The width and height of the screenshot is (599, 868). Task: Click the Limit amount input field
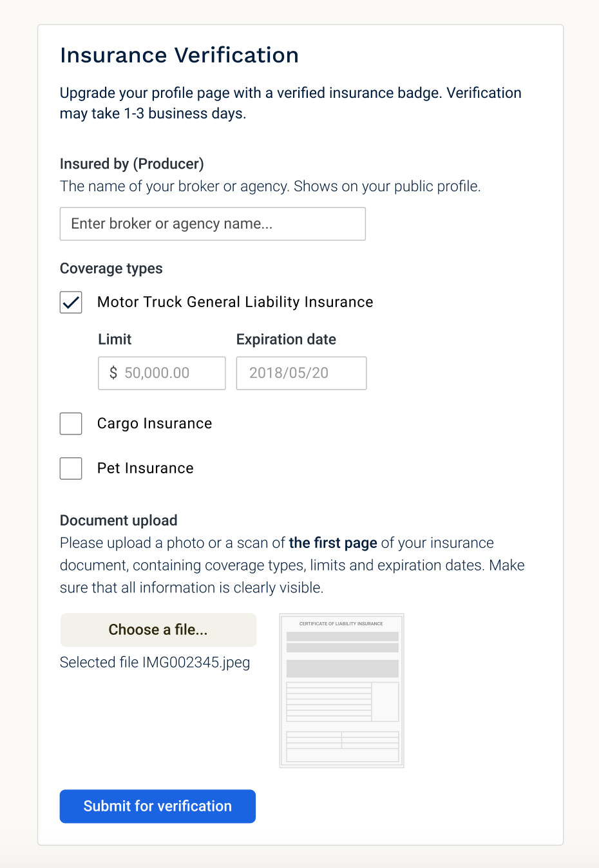pyautogui.click(x=162, y=373)
